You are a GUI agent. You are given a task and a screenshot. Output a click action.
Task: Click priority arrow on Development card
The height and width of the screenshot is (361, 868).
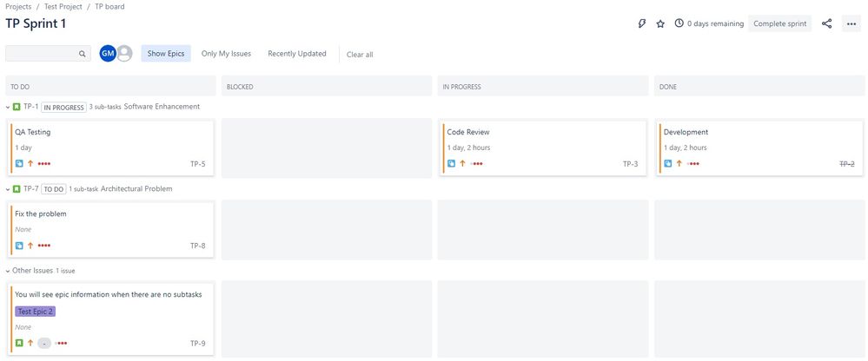point(679,164)
